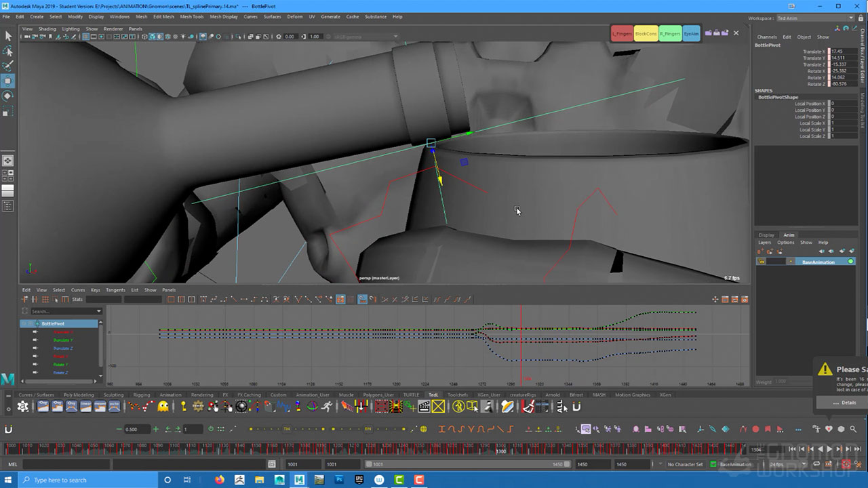The width and height of the screenshot is (868, 488).
Task: Select the Rotate Y curve in outliner
Action: [61, 365]
